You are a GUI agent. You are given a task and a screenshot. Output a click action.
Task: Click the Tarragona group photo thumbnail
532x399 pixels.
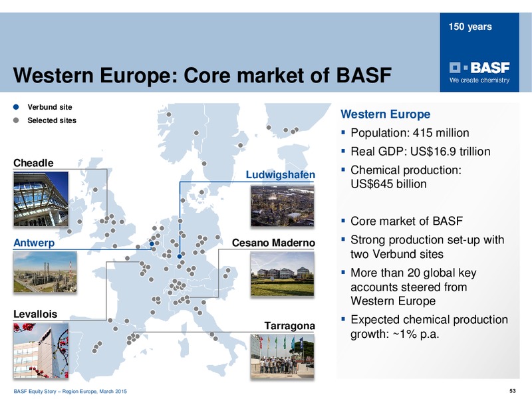[282, 356]
